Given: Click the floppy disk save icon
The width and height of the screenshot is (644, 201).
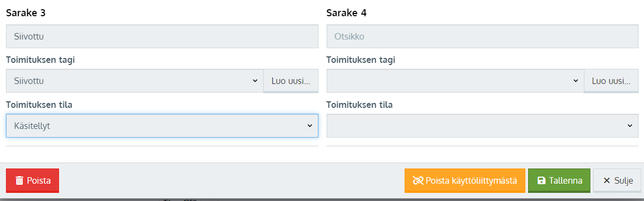Looking at the screenshot, I should 541,180.
